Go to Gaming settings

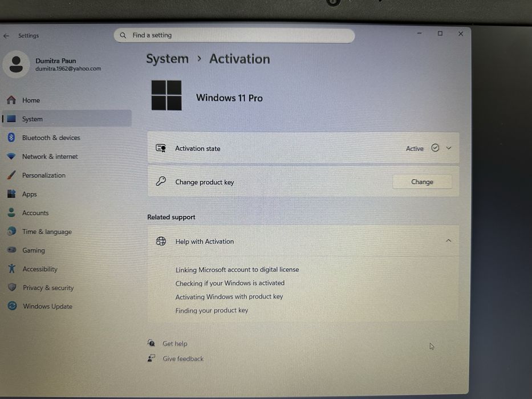(67, 250)
